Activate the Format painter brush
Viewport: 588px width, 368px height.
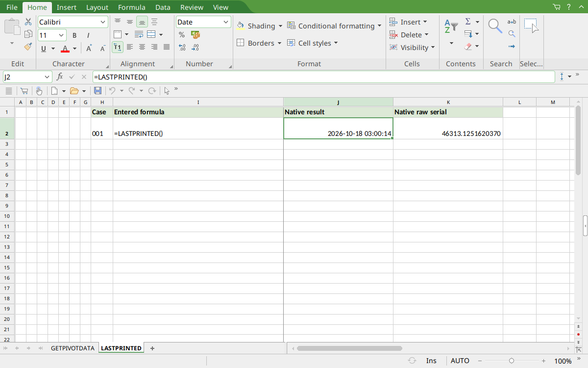[28, 47]
